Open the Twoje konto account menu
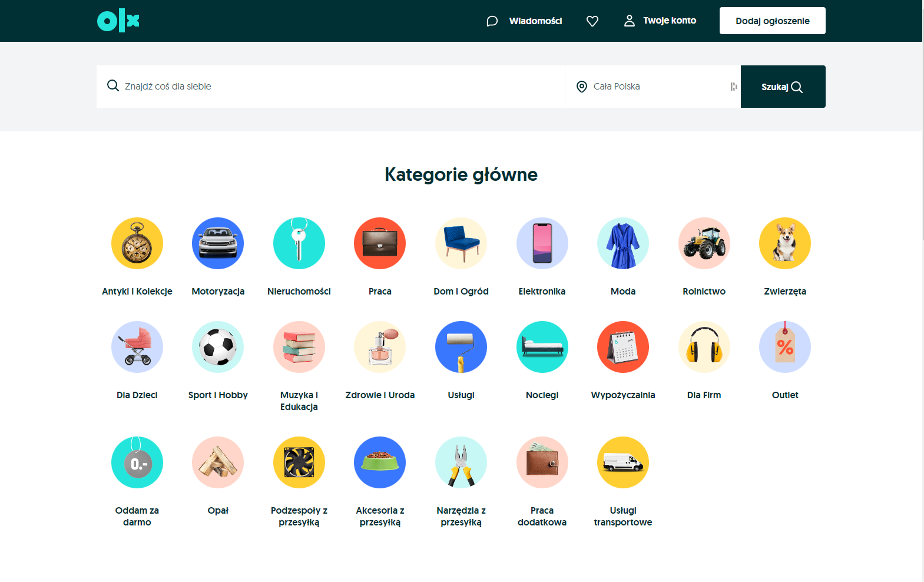Screen dimensions: 924x582 click(660, 21)
